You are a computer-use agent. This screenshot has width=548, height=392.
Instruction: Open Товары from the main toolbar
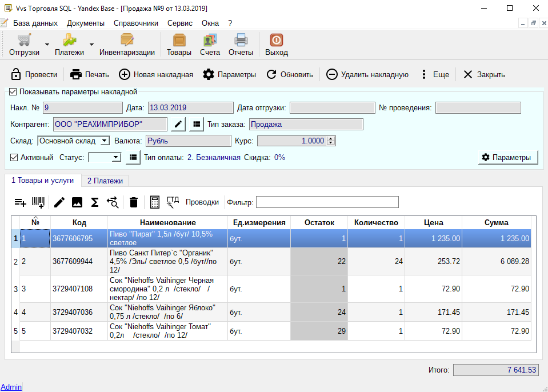coord(179,45)
